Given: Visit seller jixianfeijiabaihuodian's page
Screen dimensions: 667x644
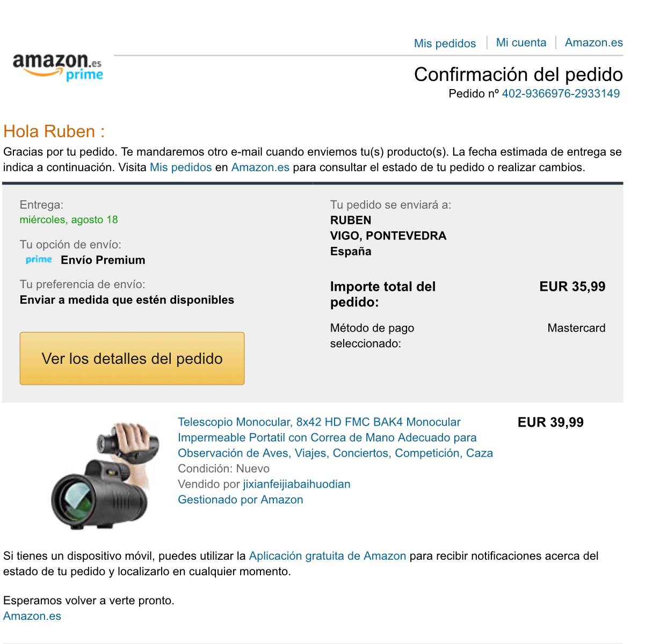Looking at the screenshot, I should pyautogui.click(x=296, y=484).
